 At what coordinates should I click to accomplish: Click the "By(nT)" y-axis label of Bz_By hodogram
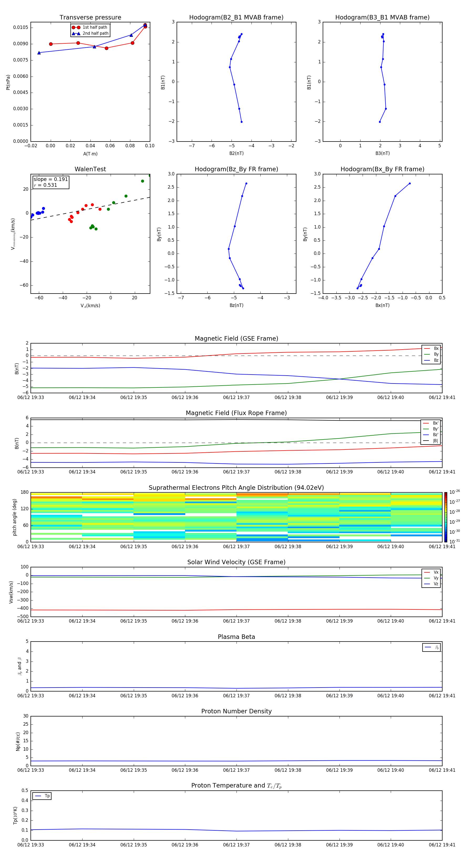coord(159,234)
